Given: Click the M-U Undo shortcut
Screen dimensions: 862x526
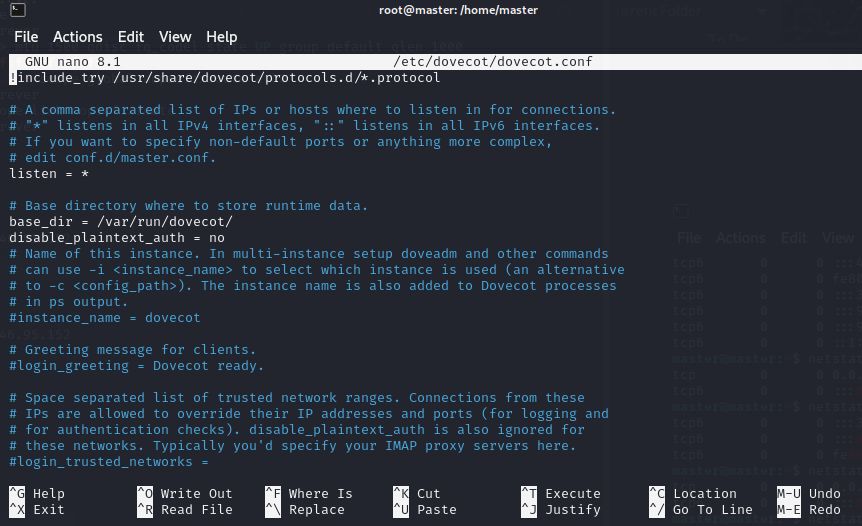Looking at the screenshot, I should [809, 494].
